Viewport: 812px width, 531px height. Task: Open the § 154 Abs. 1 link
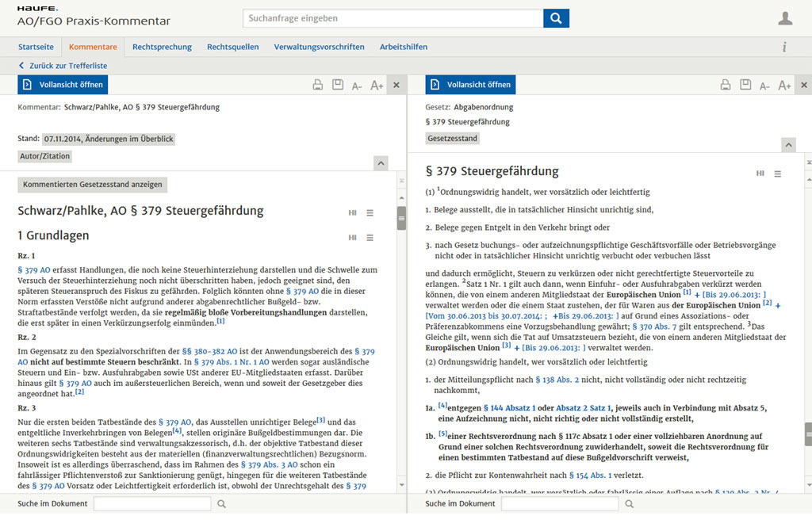tap(590, 475)
